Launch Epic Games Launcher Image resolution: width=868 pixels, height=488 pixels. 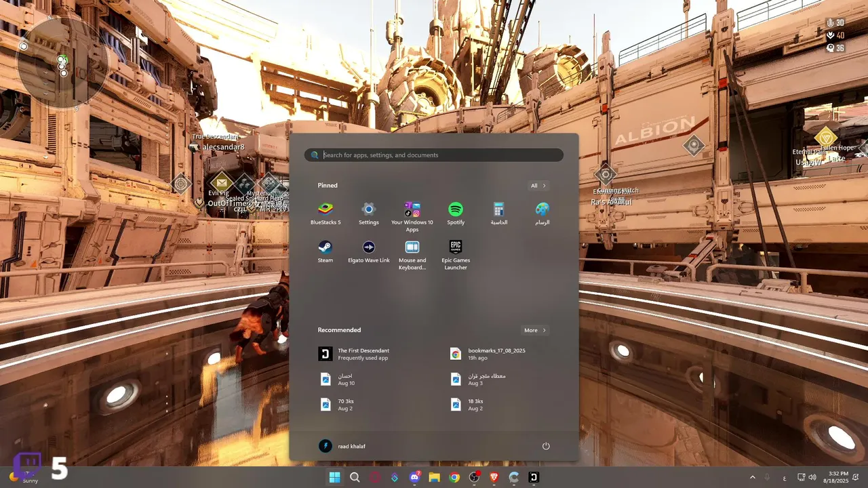coord(456,254)
